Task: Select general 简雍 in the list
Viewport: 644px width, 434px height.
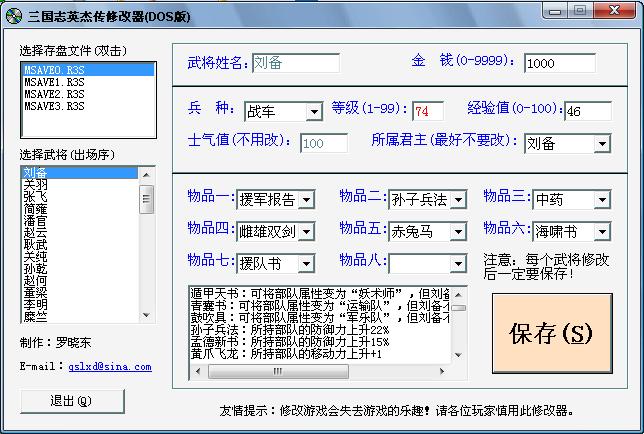Action: point(80,209)
